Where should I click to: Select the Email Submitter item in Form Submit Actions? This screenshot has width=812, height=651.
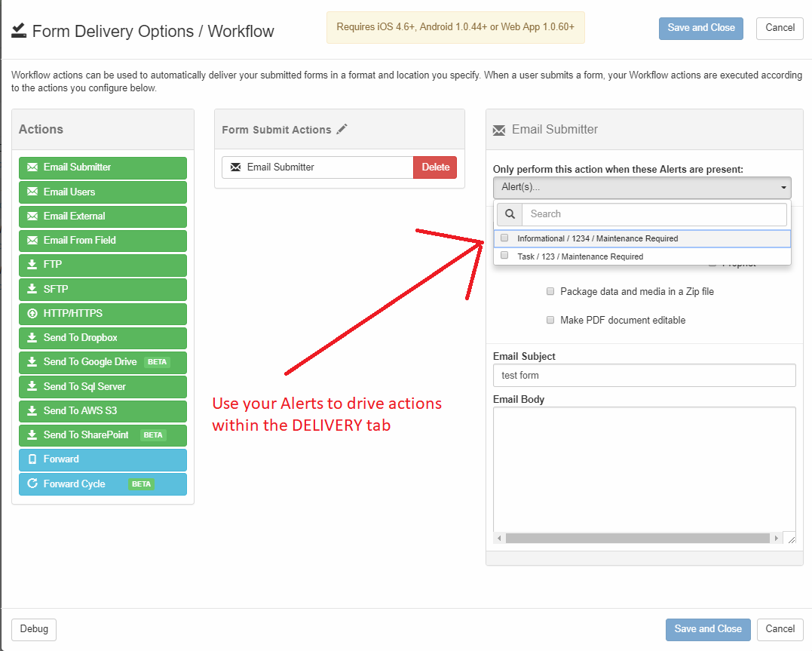317,167
